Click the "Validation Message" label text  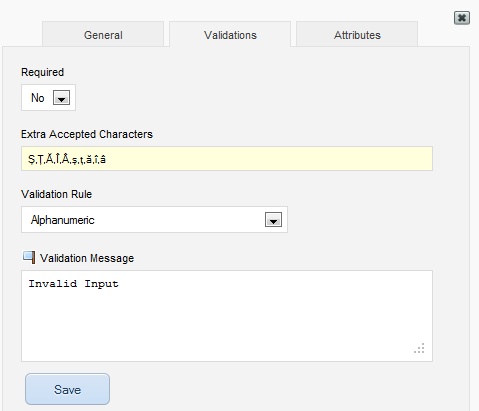[x=87, y=258]
